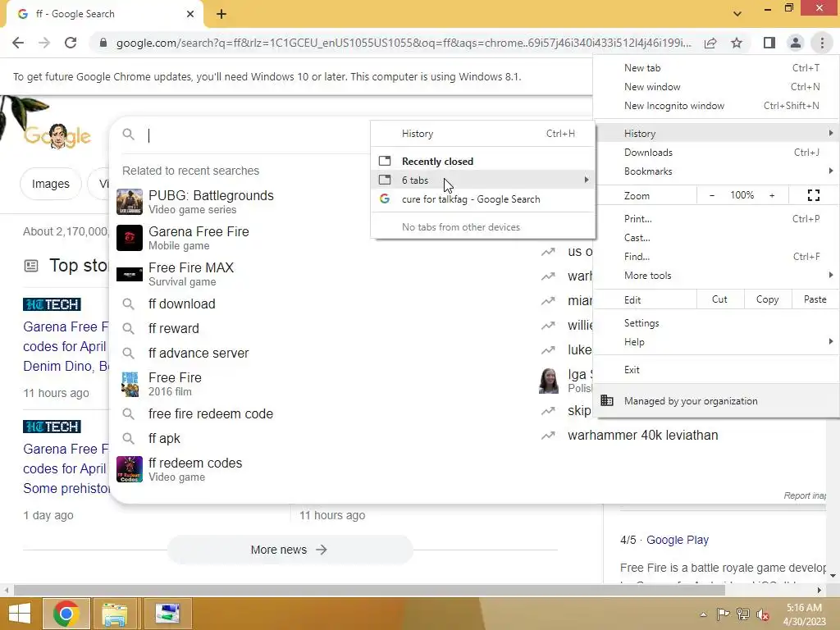Open New Incognito window
The width and height of the screenshot is (840, 630).
pos(716,106)
